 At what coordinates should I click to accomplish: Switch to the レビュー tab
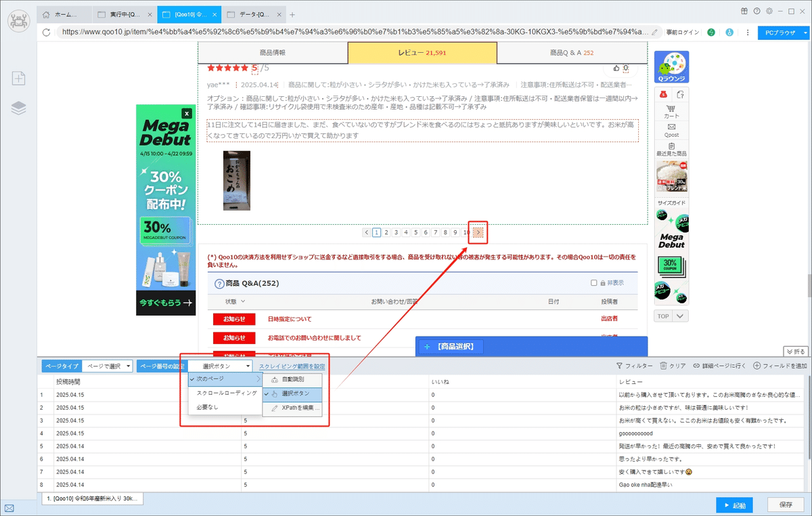click(x=422, y=52)
